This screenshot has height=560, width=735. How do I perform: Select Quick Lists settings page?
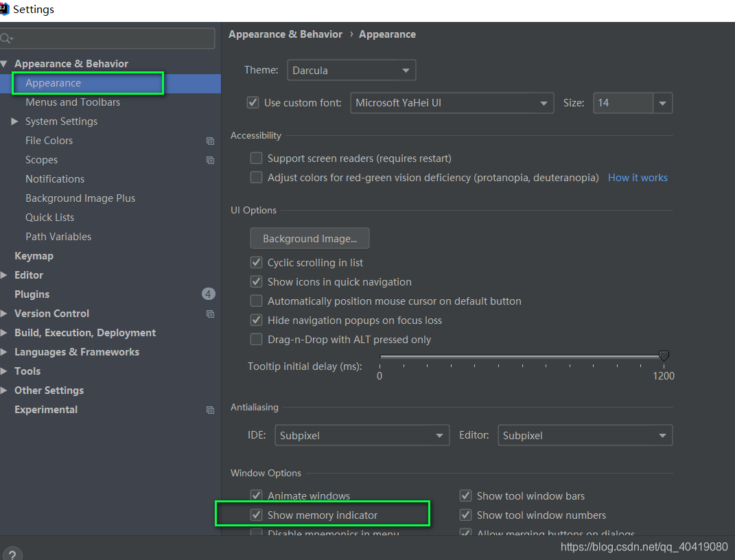coord(49,218)
